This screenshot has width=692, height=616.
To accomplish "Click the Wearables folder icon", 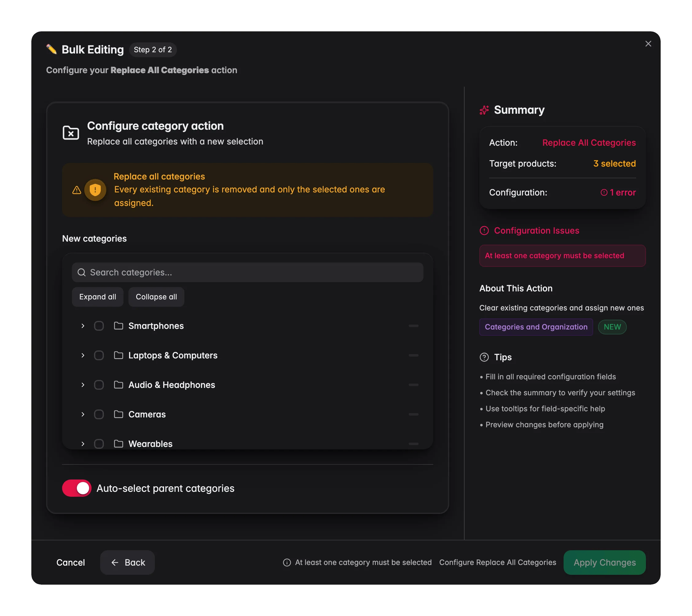I will (x=119, y=444).
